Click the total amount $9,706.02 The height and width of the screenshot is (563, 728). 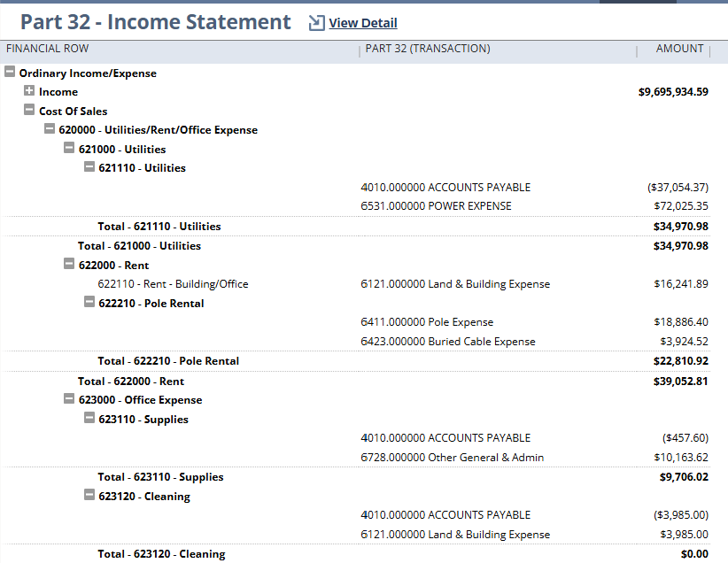coord(684,477)
